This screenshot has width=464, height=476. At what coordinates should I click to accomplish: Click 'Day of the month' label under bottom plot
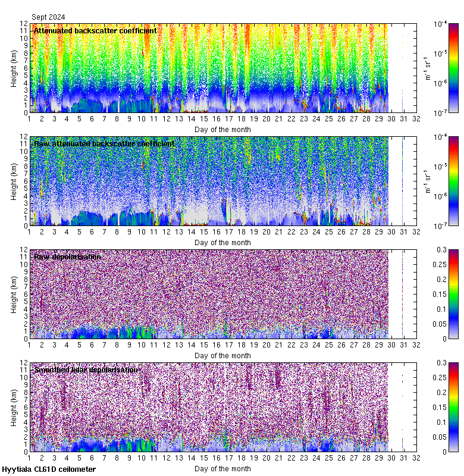click(222, 468)
